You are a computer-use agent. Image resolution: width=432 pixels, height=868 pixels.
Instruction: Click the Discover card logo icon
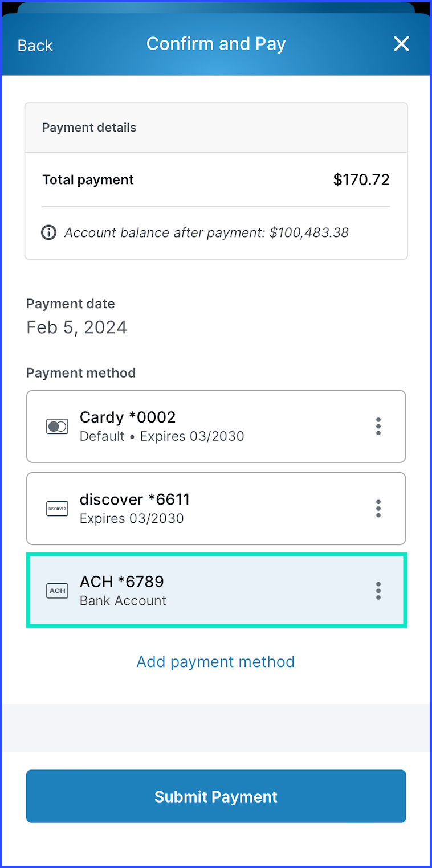click(x=57, y=509)
